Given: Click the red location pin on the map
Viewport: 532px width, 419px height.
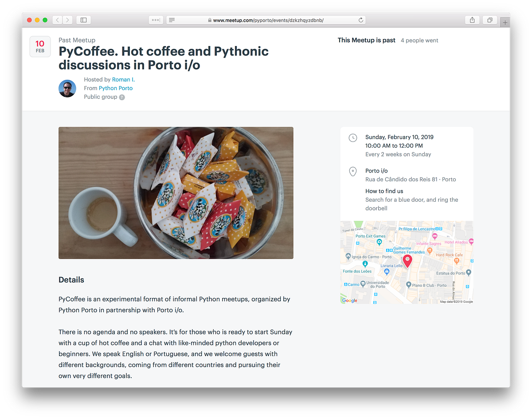Looking at the screenshot, I should click(x=407, y=261).
